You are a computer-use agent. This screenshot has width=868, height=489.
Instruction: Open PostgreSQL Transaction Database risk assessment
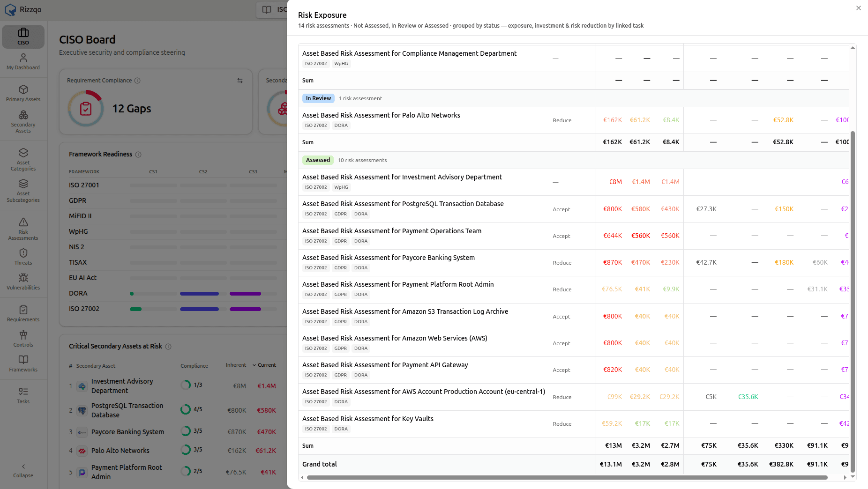403,204
